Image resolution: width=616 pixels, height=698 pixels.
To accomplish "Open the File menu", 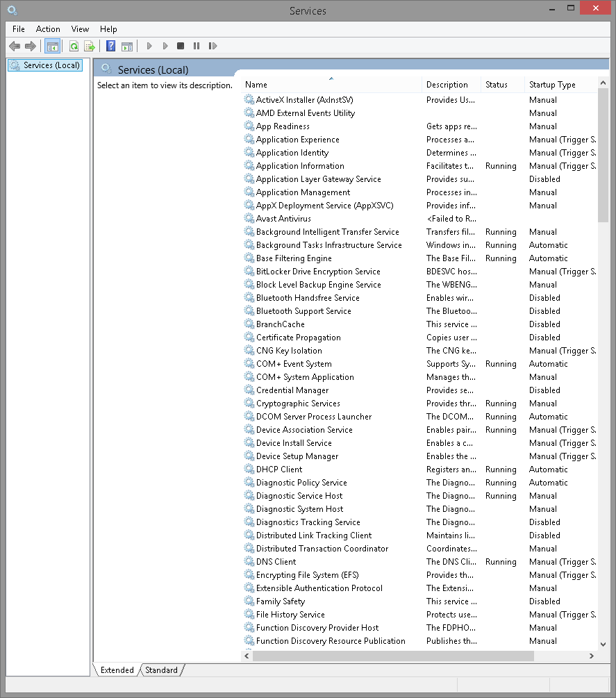I will click(x=19, y=29).
